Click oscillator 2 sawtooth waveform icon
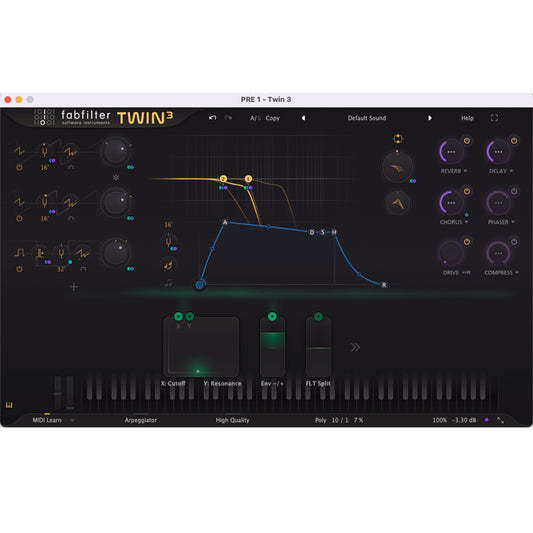Screen dimensions: 533x533 pos(19,202)
